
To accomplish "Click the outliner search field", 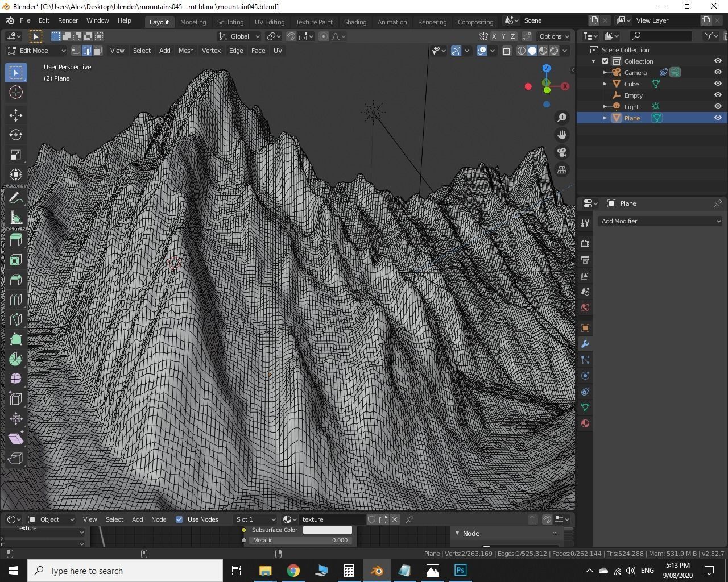I will tap(662, 36).
